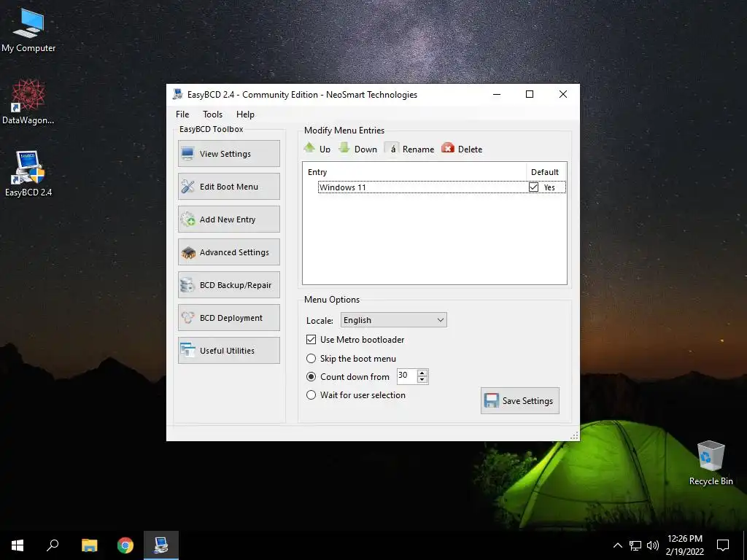This screenshot has height=560, width=747.
Task: Rename the selected boot entry
Action: (410, 149)
